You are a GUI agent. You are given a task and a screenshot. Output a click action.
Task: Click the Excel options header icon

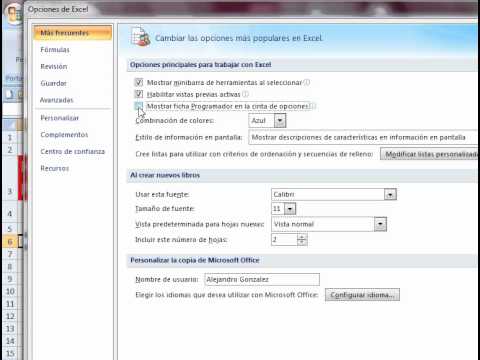click(x=140, y=37)
